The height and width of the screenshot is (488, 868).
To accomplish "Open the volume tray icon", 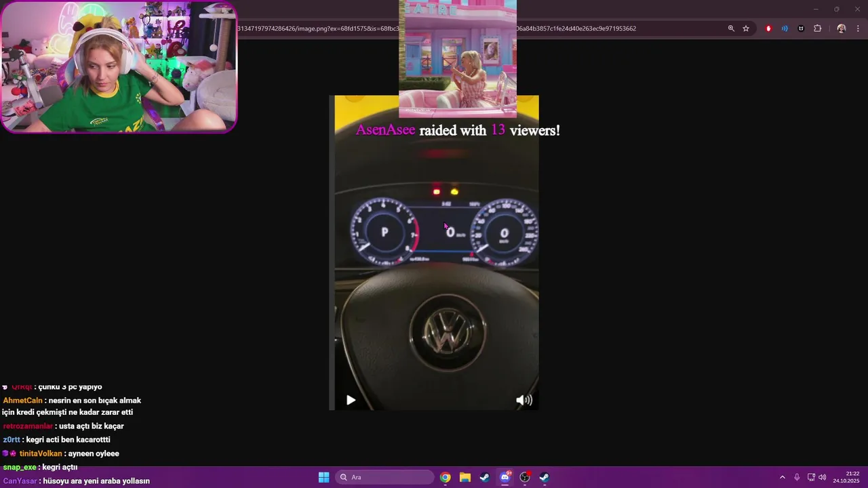I will (823, 477).
